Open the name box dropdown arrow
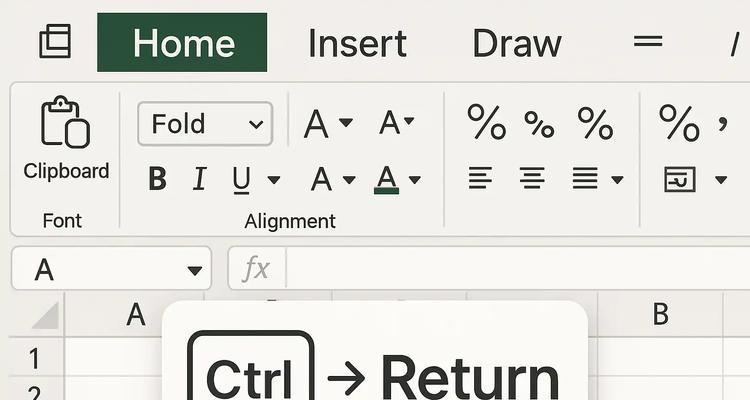This screenshot has height=400, width=750. [195, 271]
